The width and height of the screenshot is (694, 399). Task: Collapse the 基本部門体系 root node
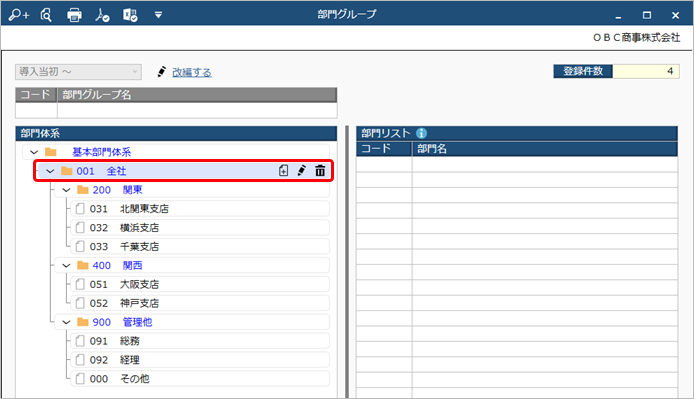pyautogui.click(x=34, y=152)
